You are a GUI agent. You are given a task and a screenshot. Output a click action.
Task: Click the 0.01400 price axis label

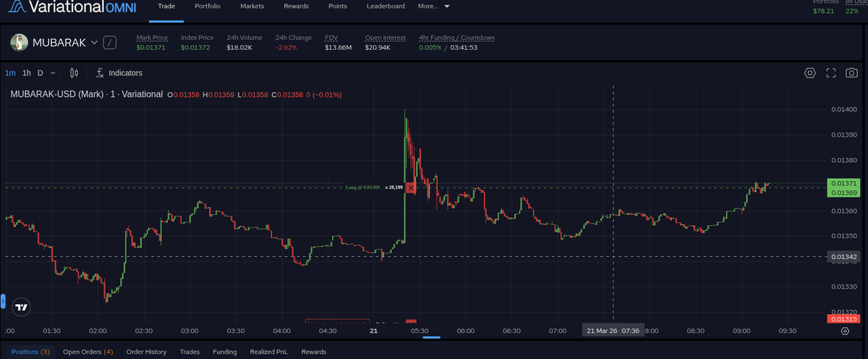pyautogui.click(x=844, y=109)
